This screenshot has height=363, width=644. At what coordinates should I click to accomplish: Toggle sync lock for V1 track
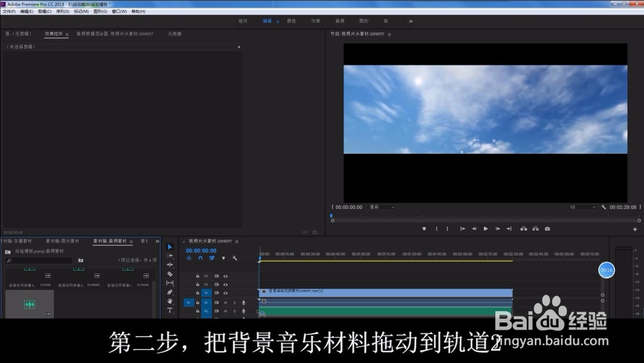216,293
